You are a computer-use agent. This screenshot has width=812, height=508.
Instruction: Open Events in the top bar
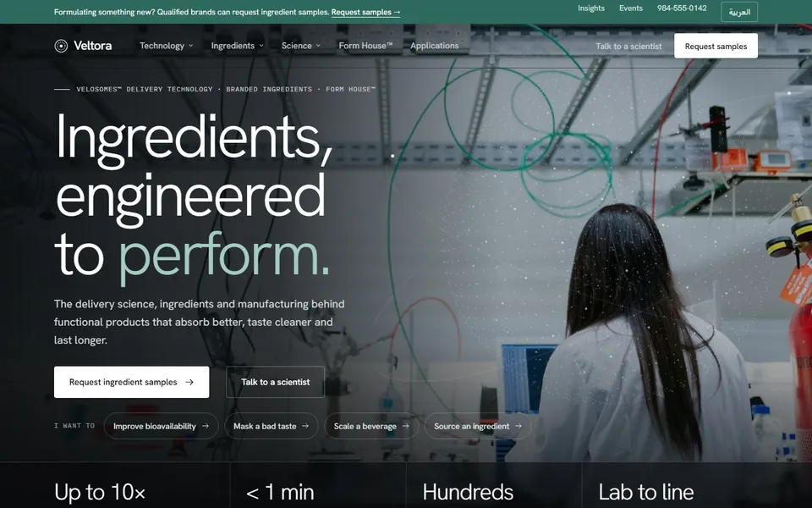[631, 8]
